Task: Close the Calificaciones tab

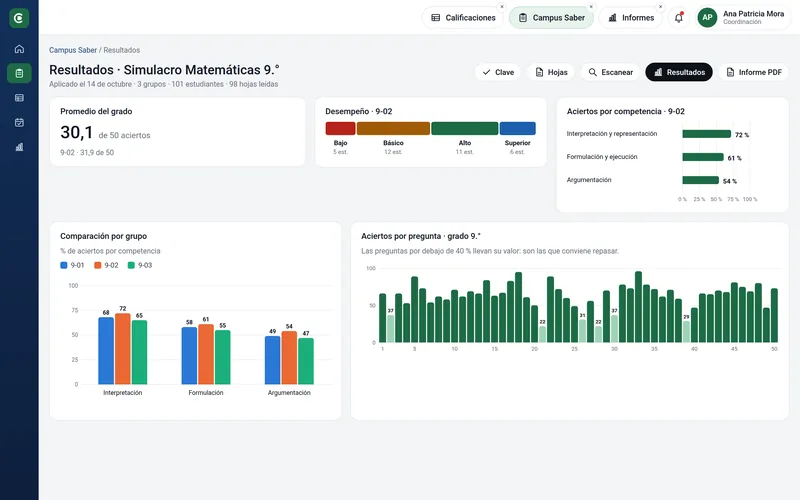Action: pyautogui.click(x=502, y=7)
